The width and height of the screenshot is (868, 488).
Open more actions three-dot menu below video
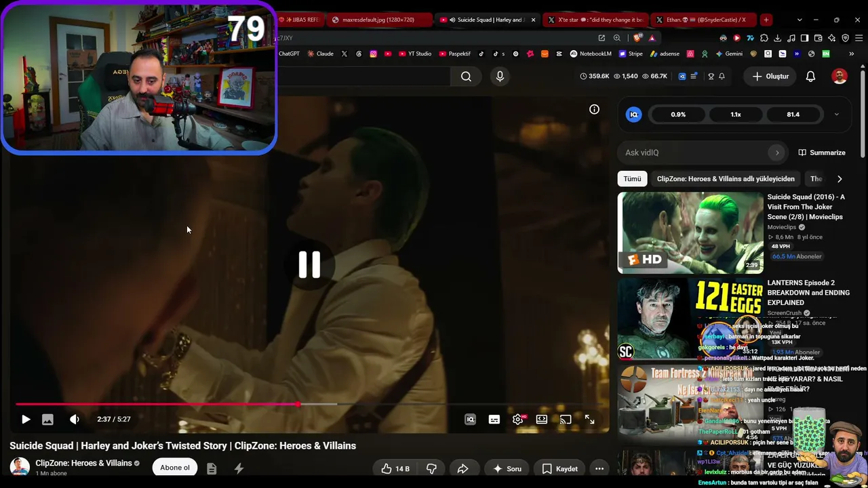(x=599, y=468)
